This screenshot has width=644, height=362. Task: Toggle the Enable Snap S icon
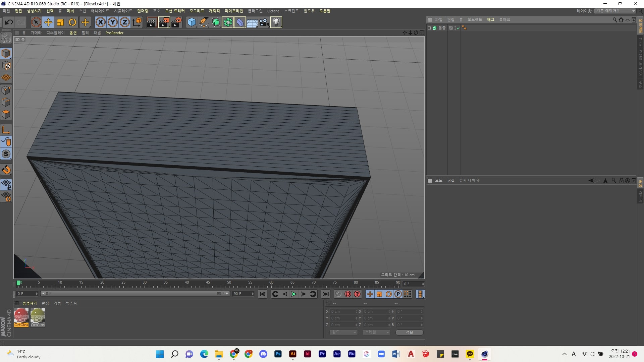tap(6, 154)
